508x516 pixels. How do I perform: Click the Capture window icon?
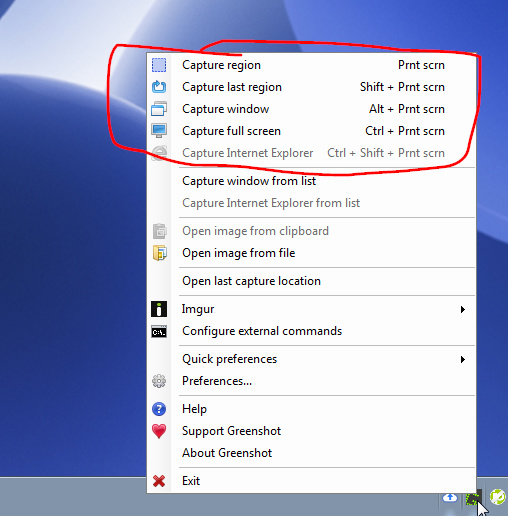coord(159,109)
